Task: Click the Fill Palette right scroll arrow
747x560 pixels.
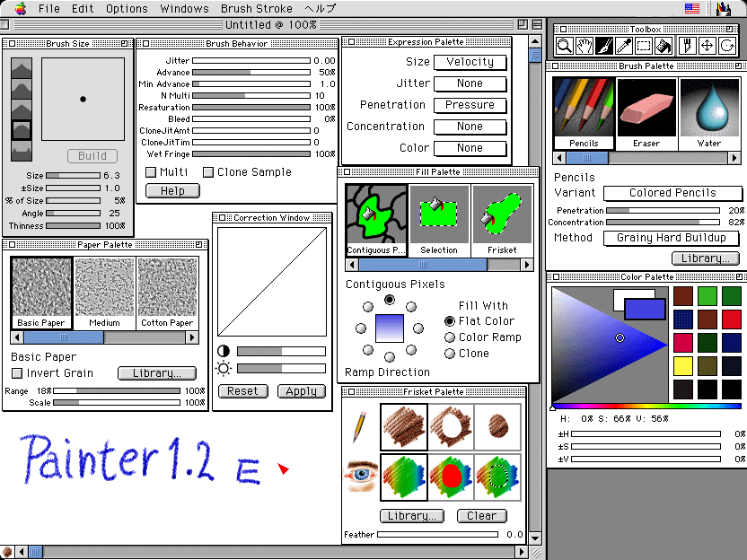Action: pos(527,265)
